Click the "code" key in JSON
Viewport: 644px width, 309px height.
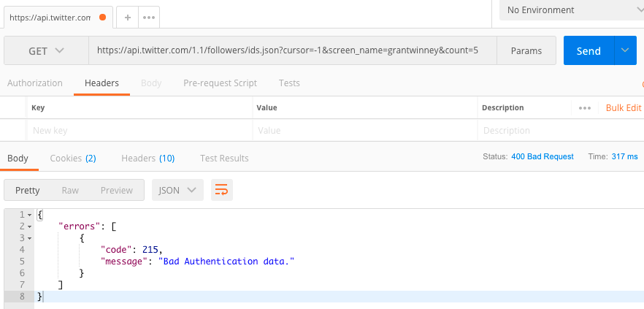(x=117, y=249)
